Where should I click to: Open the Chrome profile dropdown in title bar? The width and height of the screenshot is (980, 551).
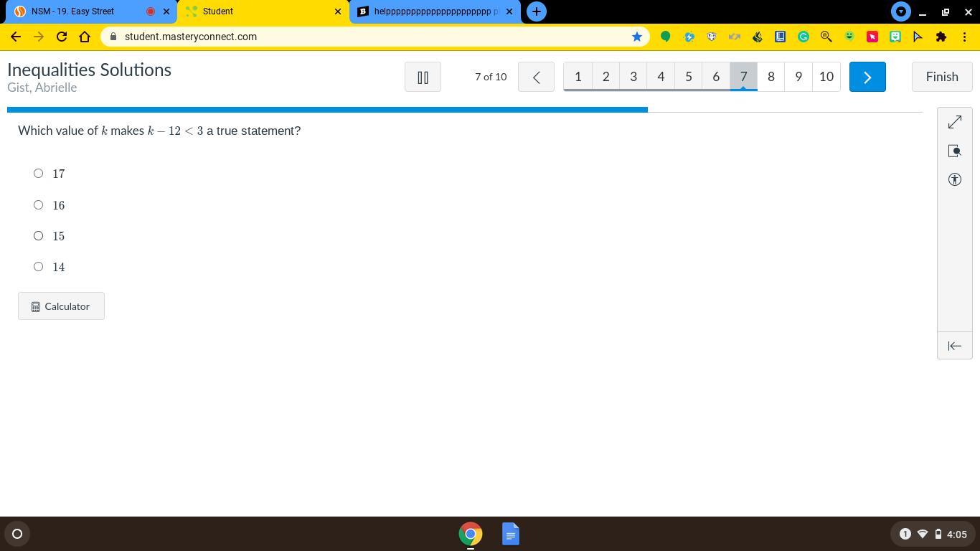901,11
